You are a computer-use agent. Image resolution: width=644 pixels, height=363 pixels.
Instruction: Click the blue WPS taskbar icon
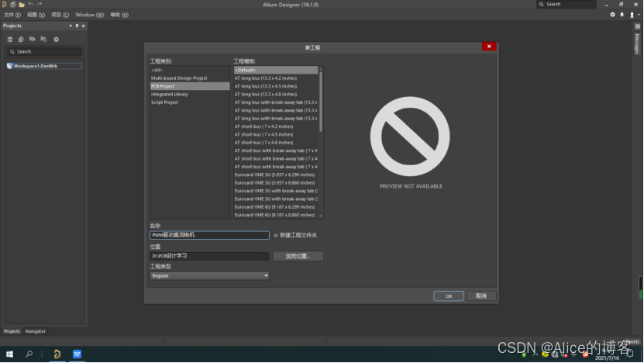tap(77, 354)
